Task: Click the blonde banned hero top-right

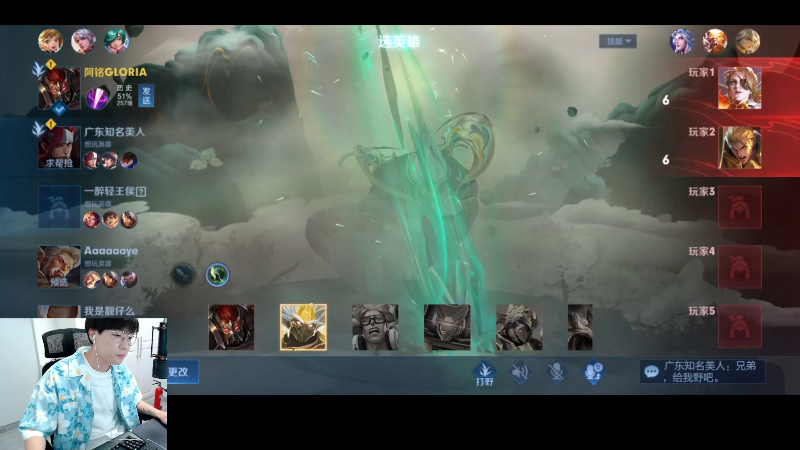Action: pos(747,41)
